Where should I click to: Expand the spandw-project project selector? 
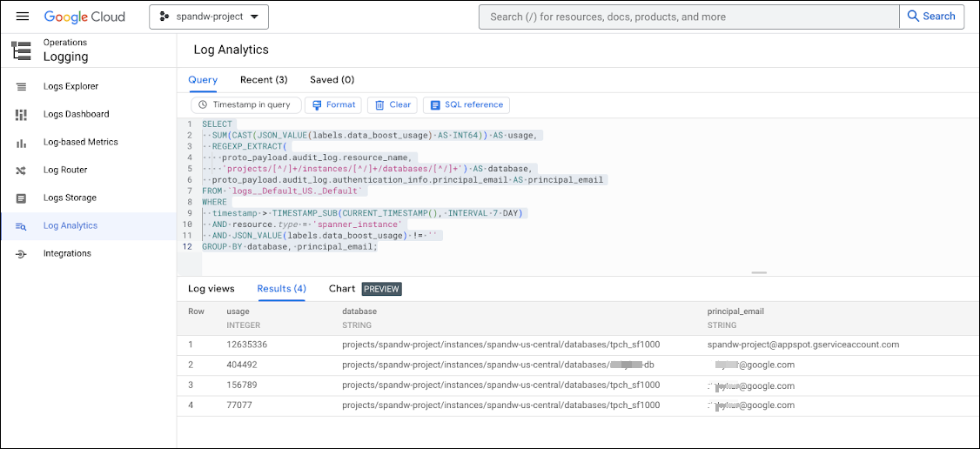[209, 17]
